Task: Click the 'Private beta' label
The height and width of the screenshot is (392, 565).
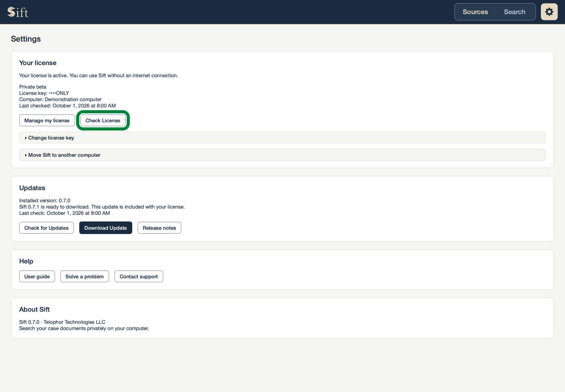Action: click(33, 87)
